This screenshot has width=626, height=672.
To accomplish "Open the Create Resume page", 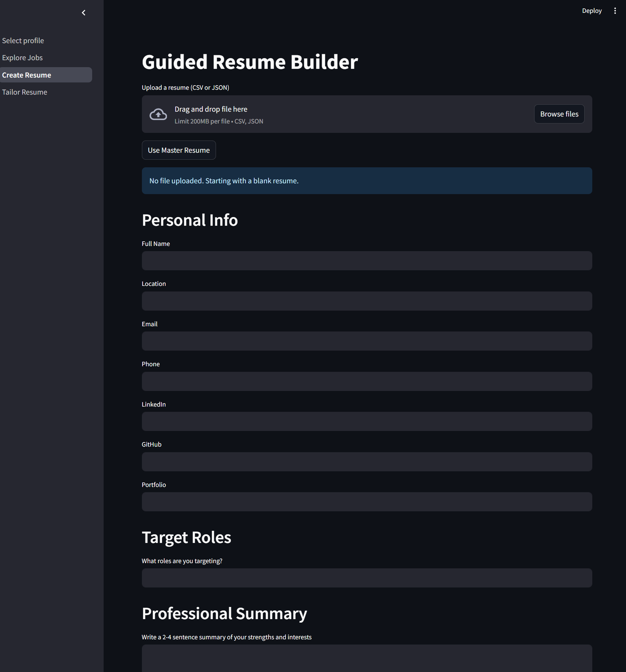I will (26, 75).
